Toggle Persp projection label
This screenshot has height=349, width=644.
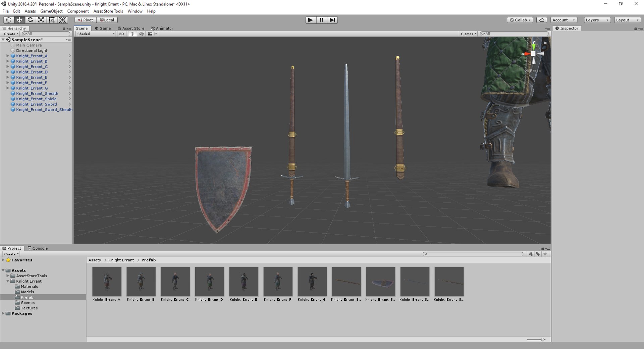(535, 71)
